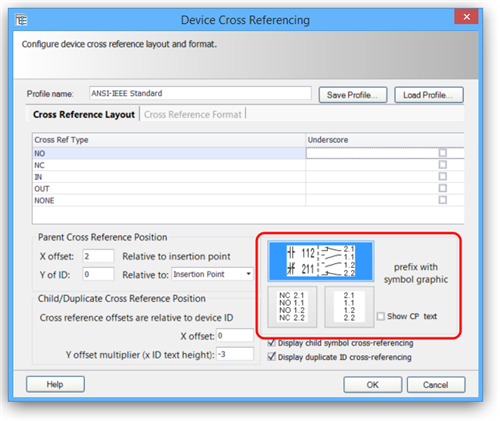Select the IN row in Cross Ref Type
500x421 pixels.
pyautogui.click(x=169, y=177)
